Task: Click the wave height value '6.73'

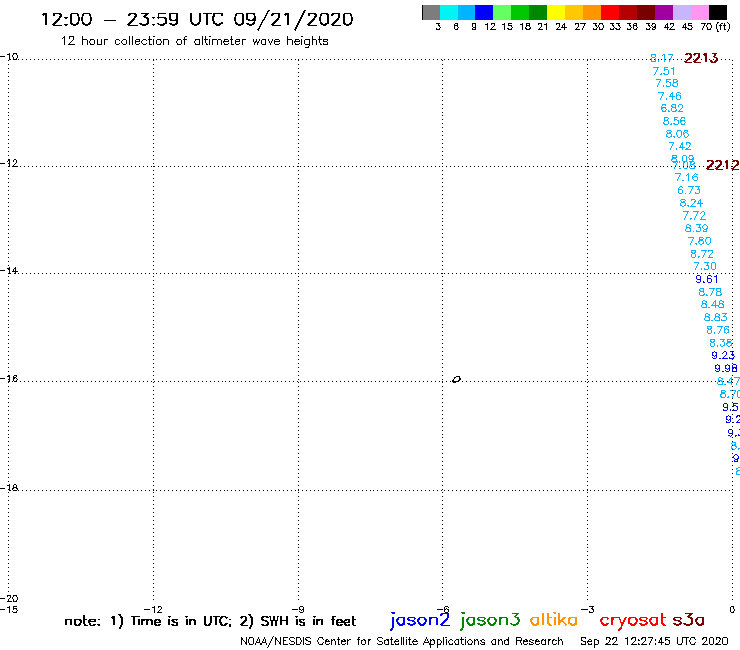Action: coord(689,190)
